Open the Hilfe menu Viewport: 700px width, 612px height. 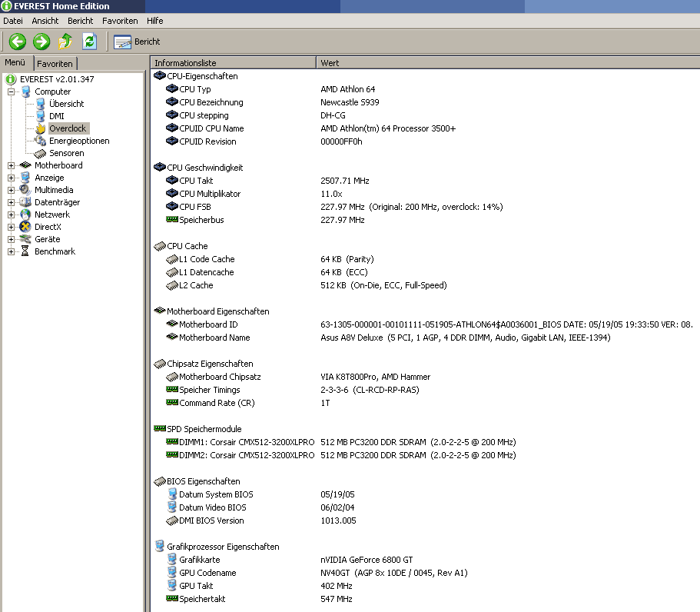154,21
